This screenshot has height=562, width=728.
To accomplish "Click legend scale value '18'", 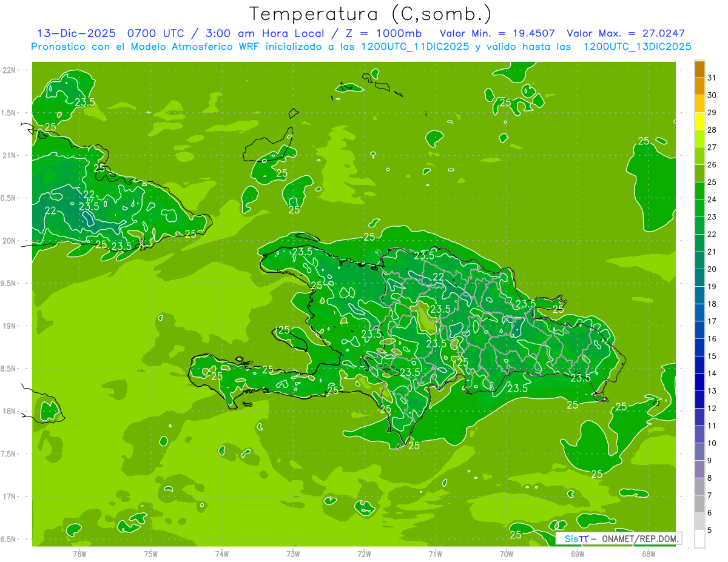I will (x=712, y=304).
